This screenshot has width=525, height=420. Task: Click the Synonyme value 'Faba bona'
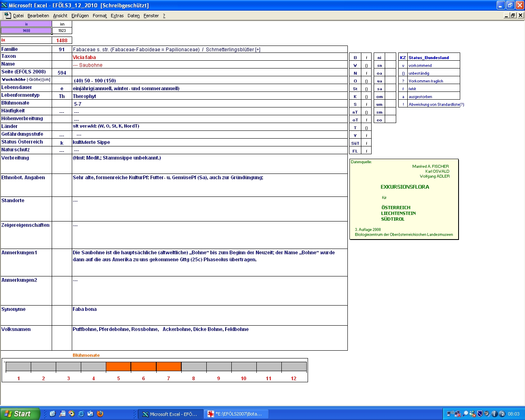[x=84, y=309]
